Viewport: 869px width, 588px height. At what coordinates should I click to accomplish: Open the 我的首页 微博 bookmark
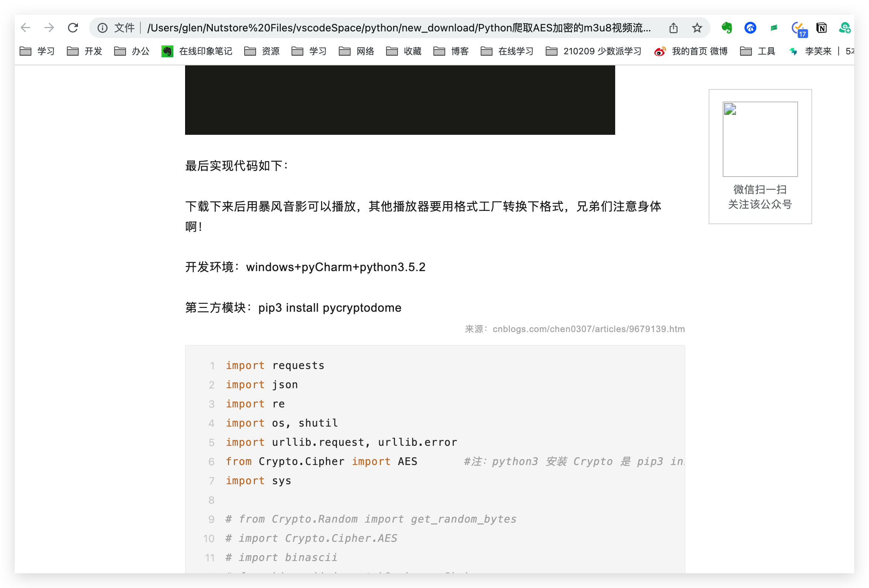[x=691, y=51]
